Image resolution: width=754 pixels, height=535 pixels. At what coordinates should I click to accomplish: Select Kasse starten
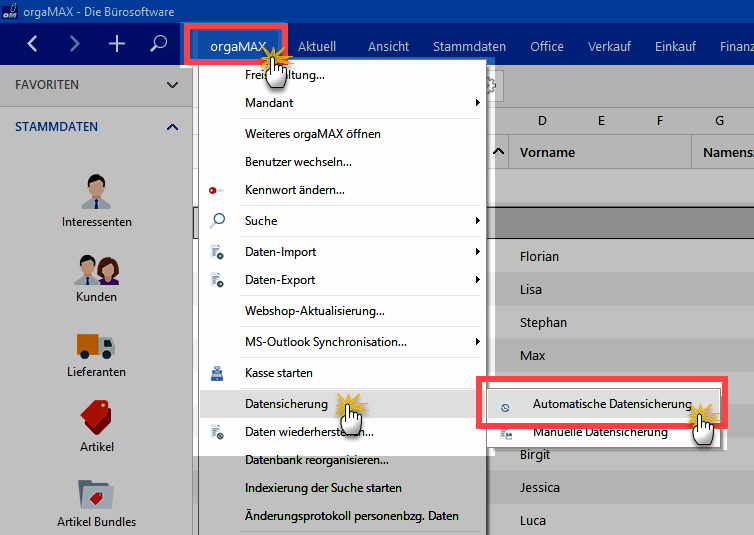[340, 373]
